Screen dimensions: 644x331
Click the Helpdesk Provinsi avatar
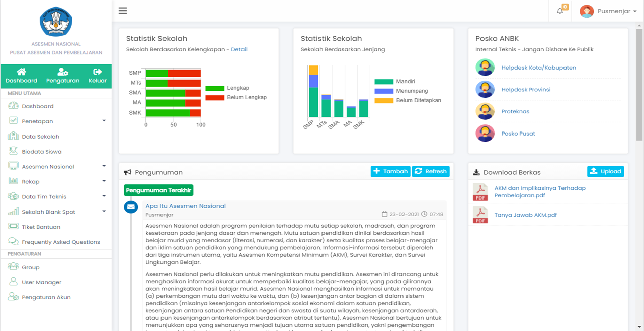485,90
